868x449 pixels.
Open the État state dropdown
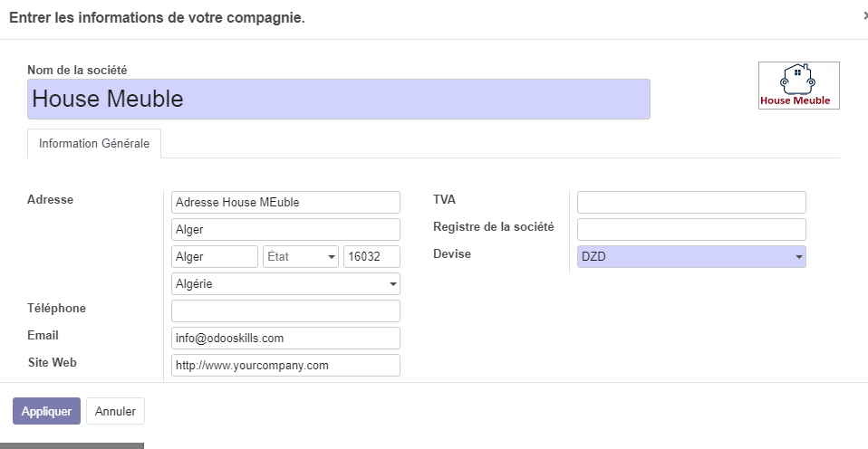click(300, 257)
